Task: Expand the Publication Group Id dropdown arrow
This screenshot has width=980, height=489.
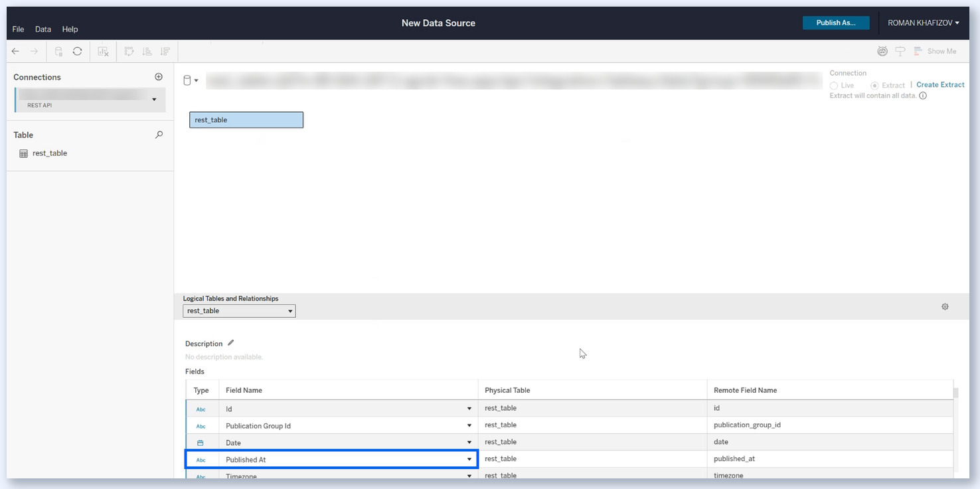Action: tap(469, 426)
